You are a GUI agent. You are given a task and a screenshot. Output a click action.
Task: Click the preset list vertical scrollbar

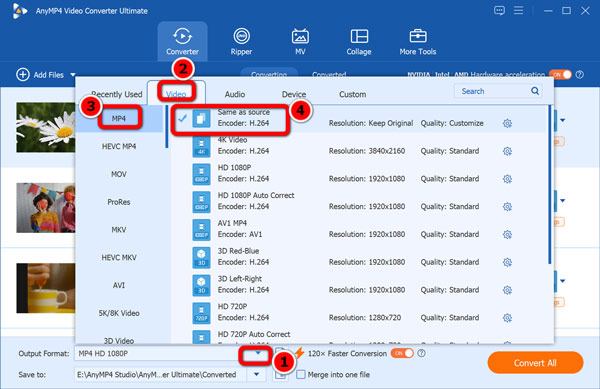click(549, 184)
